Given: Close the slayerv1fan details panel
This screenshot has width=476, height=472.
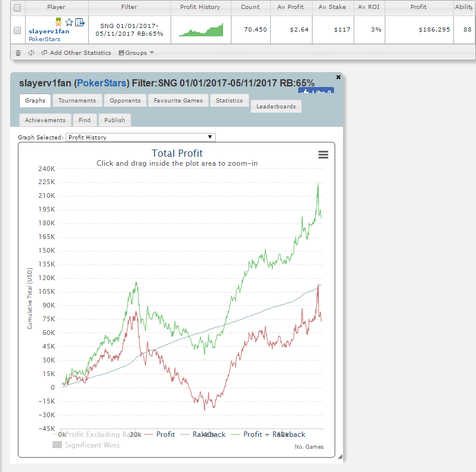Looking at the screenshot, I should pos(338,77).
